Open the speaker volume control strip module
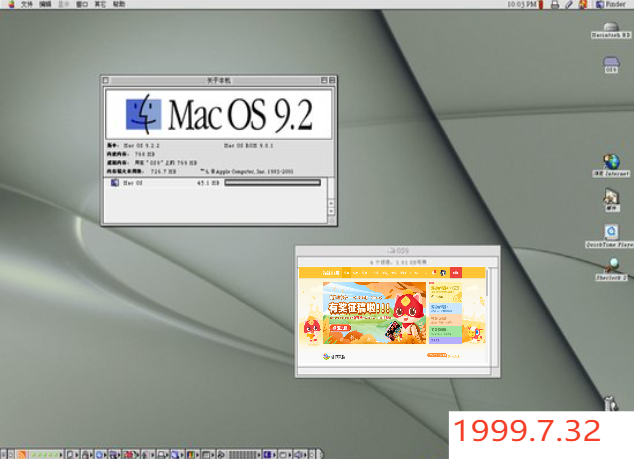The height and width of the screenshot is (459, 634). pos(301,455)
